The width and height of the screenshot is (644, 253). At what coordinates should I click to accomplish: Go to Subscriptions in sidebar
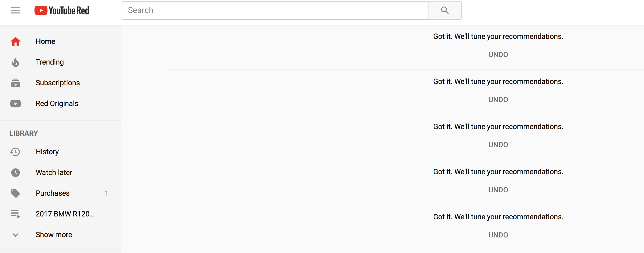[58, 83]
